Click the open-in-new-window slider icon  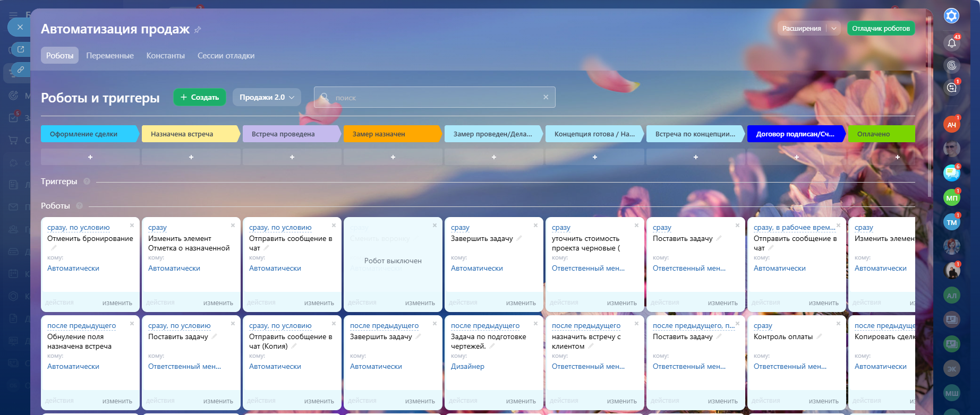coord(21,49)
